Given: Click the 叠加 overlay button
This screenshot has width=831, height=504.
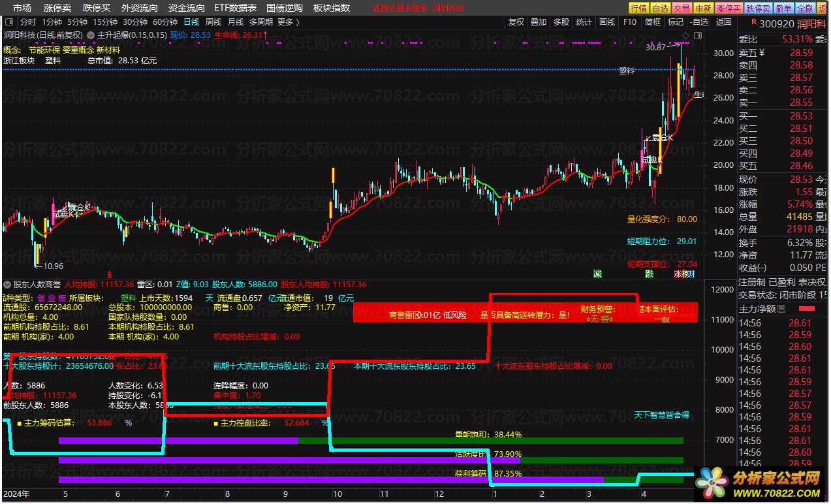Looking at the screenshot, I should pyautogui.click(x=539, y=22).
